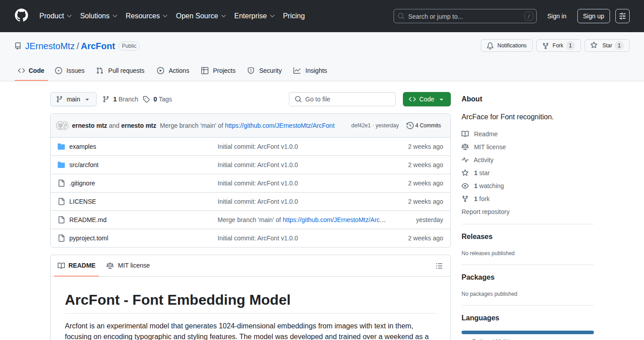Viewport: 644px width, 340px height.
Task: Open the merge commit repository URL link
Action: [x=280, y=126]
